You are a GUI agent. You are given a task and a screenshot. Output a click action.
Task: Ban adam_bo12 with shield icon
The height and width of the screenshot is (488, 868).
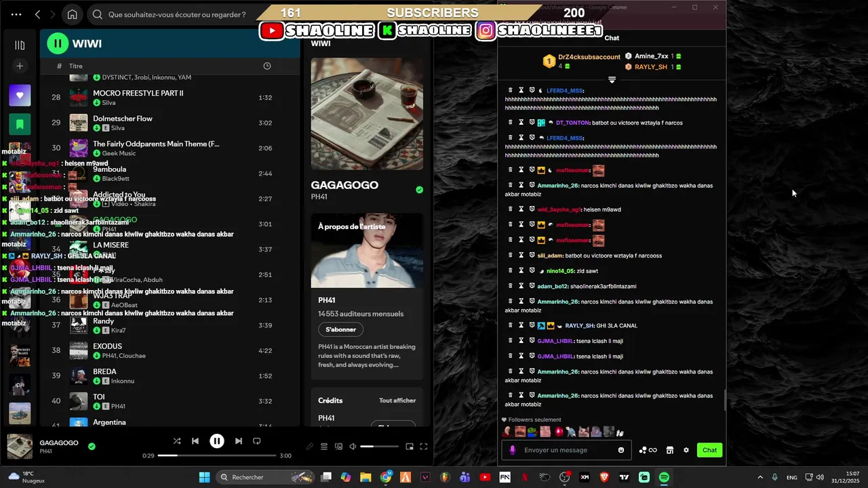532,286
